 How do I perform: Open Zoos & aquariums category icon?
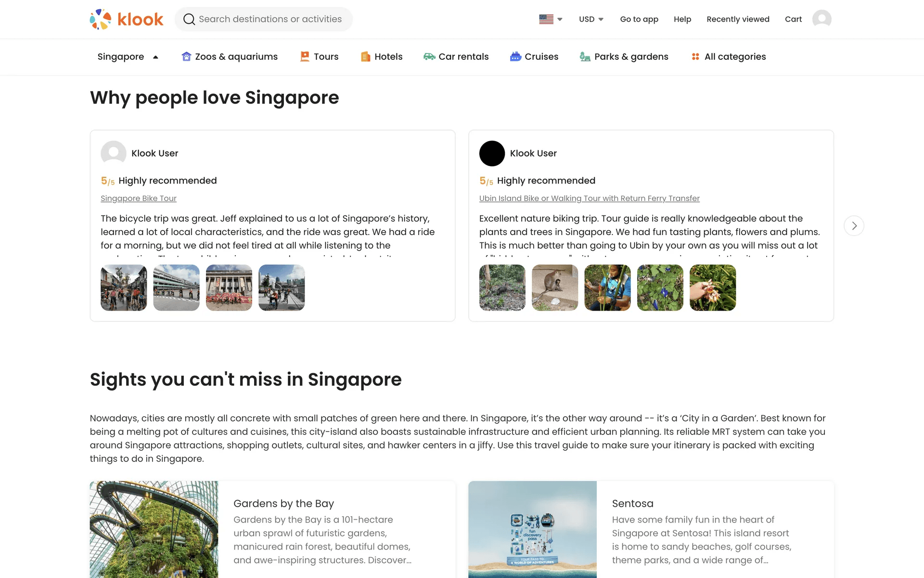[186, 57]
